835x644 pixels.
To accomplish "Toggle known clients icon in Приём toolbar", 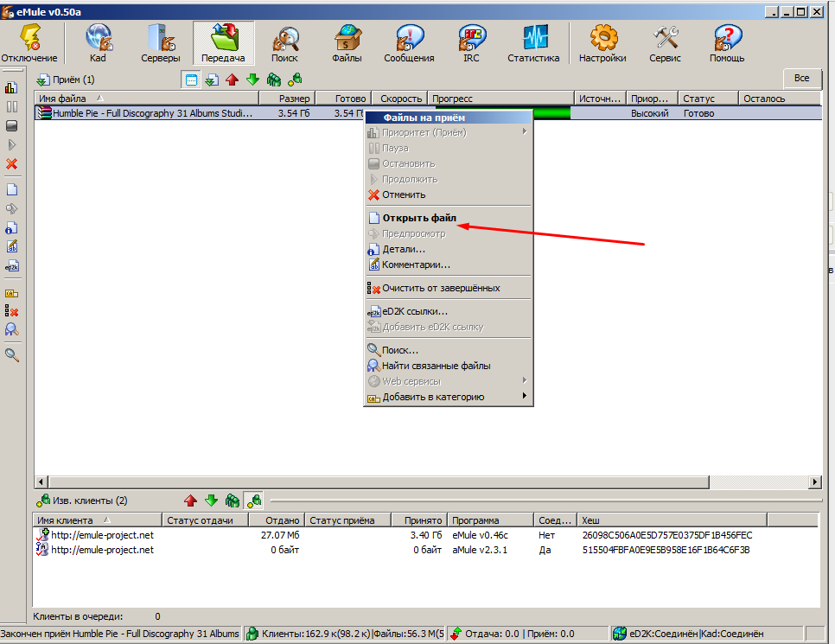I will 295,80.
